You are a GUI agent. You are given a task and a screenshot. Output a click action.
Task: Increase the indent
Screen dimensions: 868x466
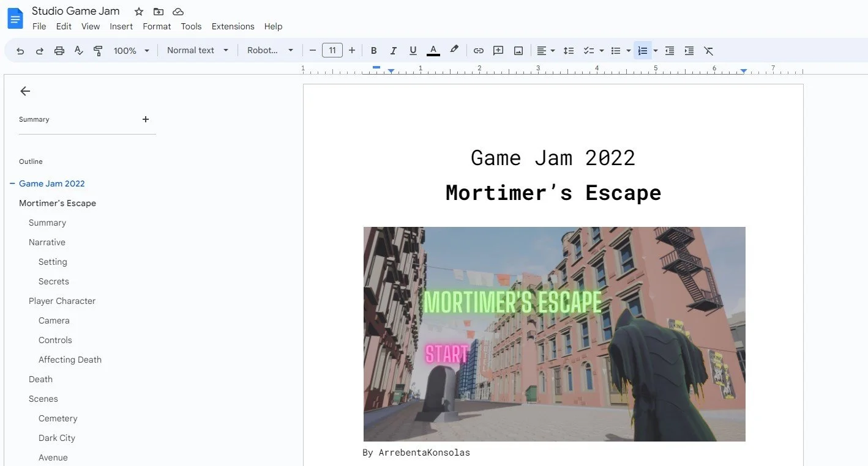click(689, 51)
